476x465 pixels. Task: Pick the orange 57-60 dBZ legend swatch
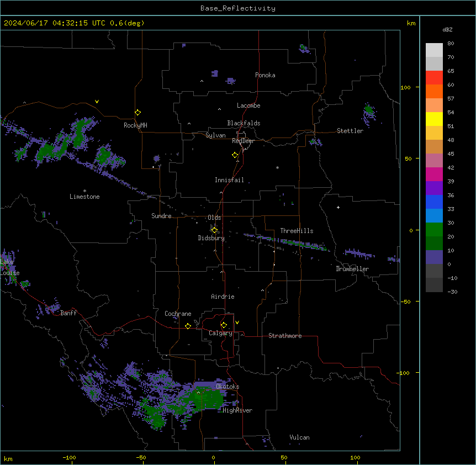434,92
